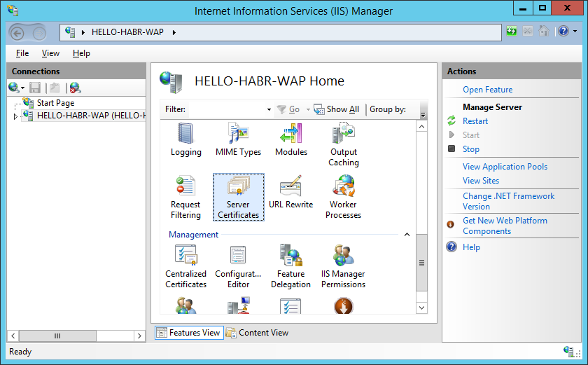Click the Stop loading icon in address bar

click(528, 31)
